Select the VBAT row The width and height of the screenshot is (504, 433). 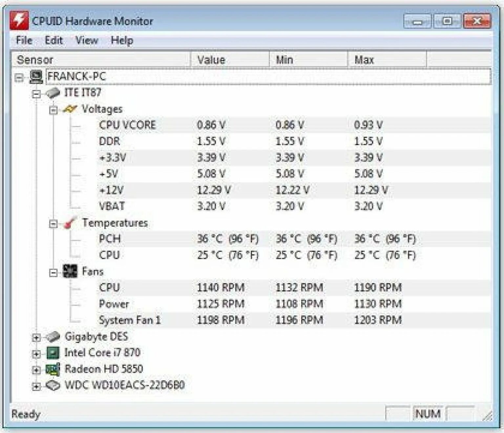click(x=294, y=206)
